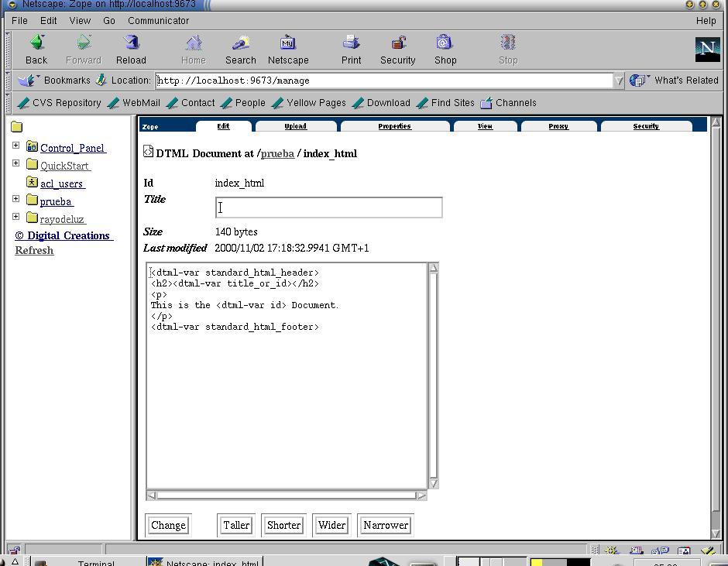The width and height of the screenshot is (728, 566).
Task: Click the Taller button
Action: coord(236,525)
